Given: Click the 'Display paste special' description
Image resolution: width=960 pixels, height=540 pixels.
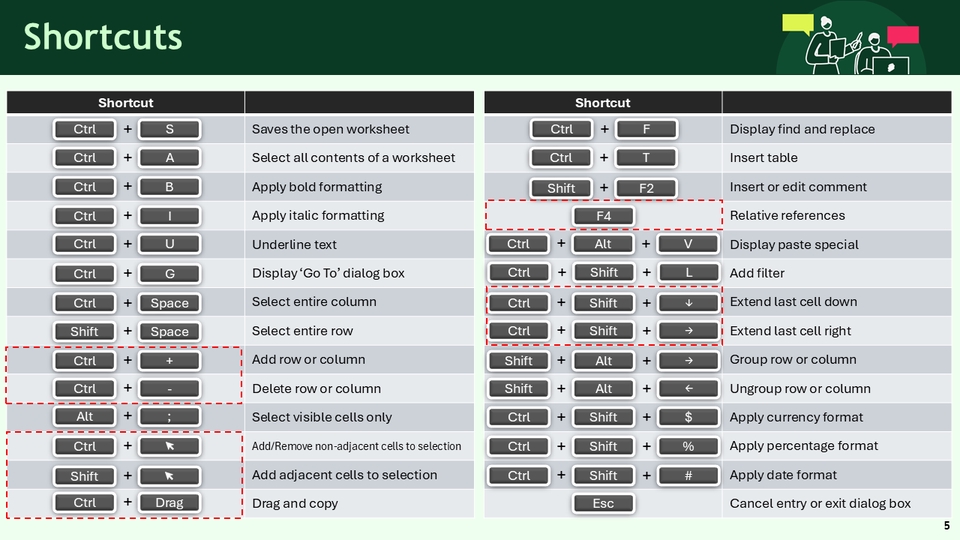Looking at the screenshot, I should 793,244.
